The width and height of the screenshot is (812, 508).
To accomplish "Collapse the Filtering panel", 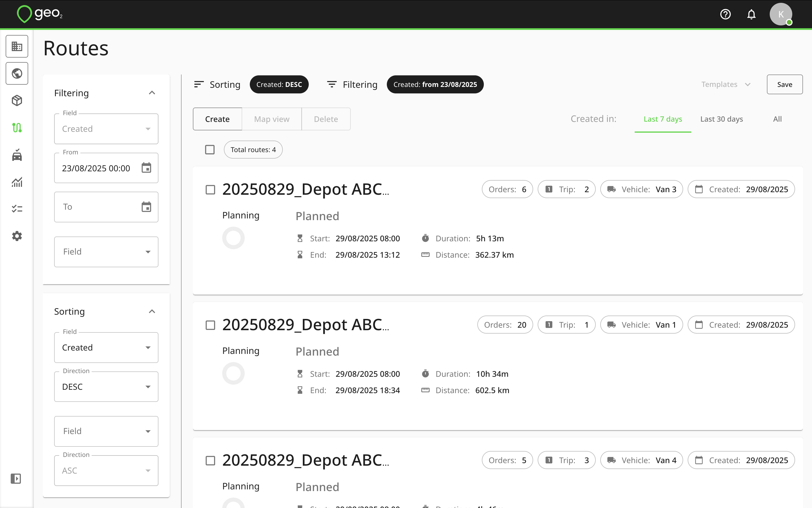I will (152, 93).
